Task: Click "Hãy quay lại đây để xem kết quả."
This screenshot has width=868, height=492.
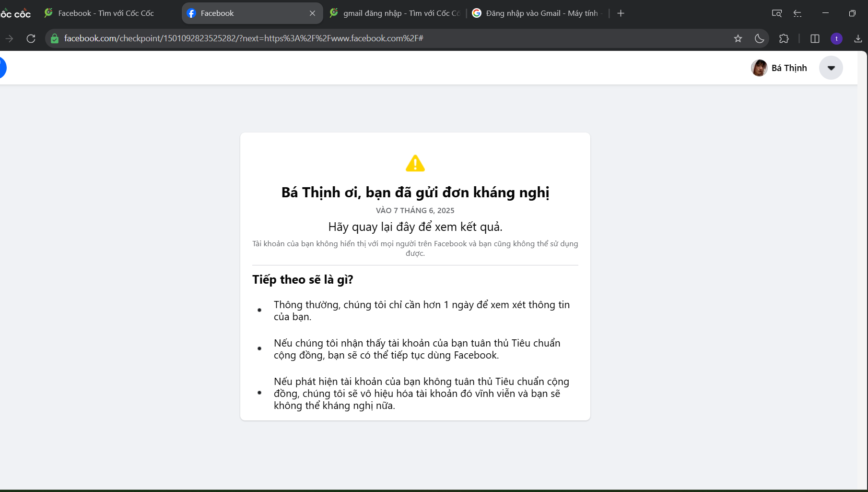Action: click(415, 227)
